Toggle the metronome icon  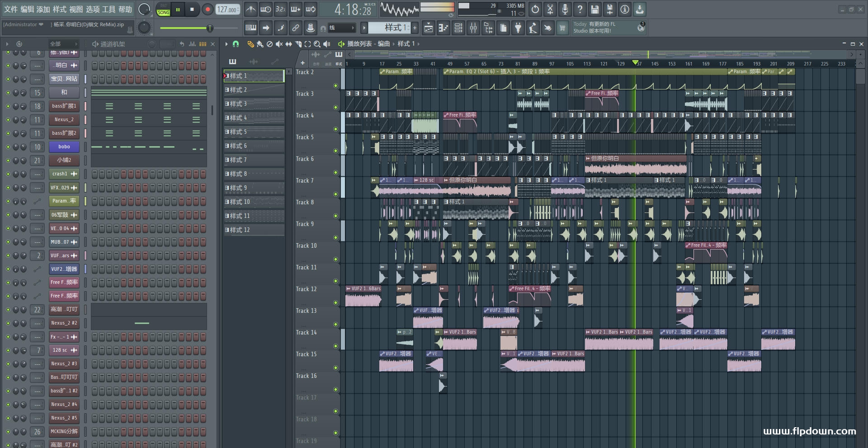tap(251, 9)
